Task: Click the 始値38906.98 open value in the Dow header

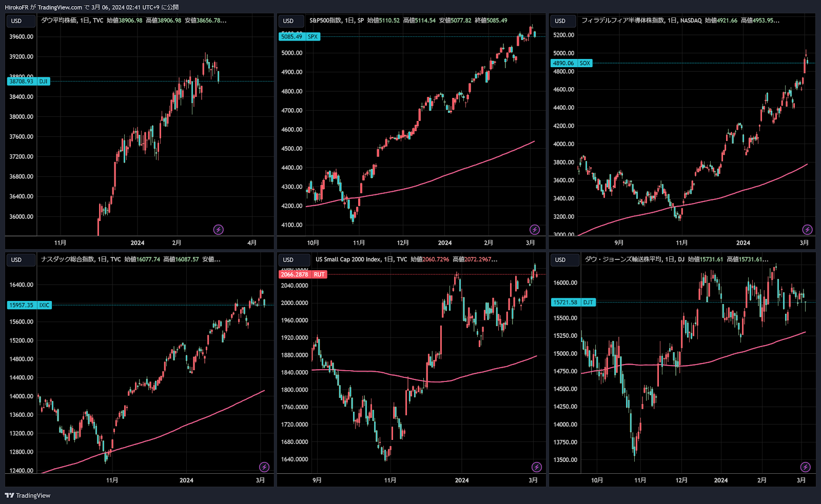Action: click(125, 21)
